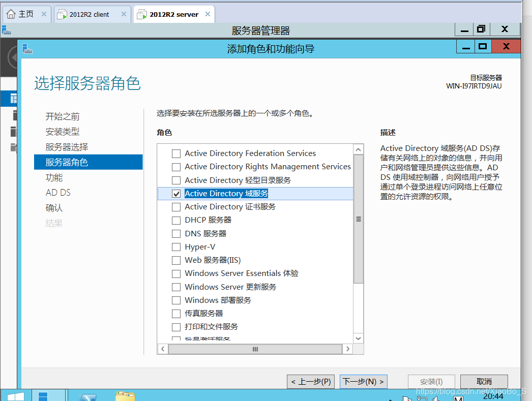Click the roles list horizontal scrollbar thumb
Image resolution: width=532 pixels, height=401 pixels.
(255, 349)
